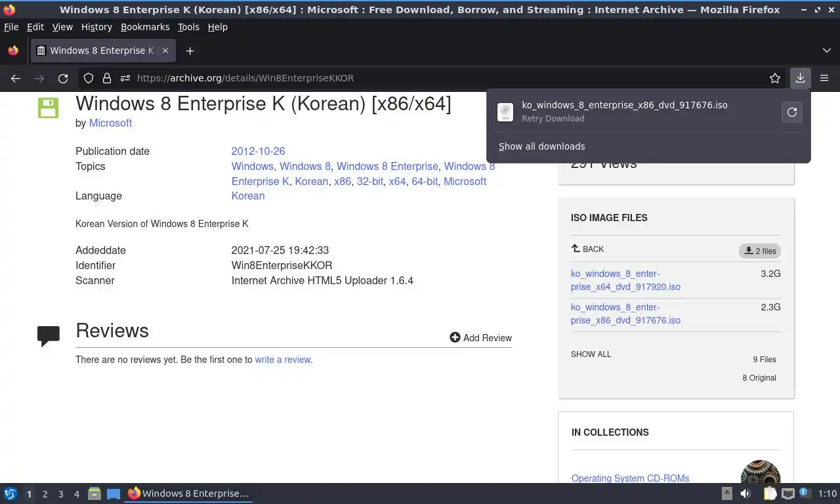The image size is (840, 504).
Task: Download ko_windows_8_enterprise_x64_dvd_917920.iso
Action: tap(625, 280)
